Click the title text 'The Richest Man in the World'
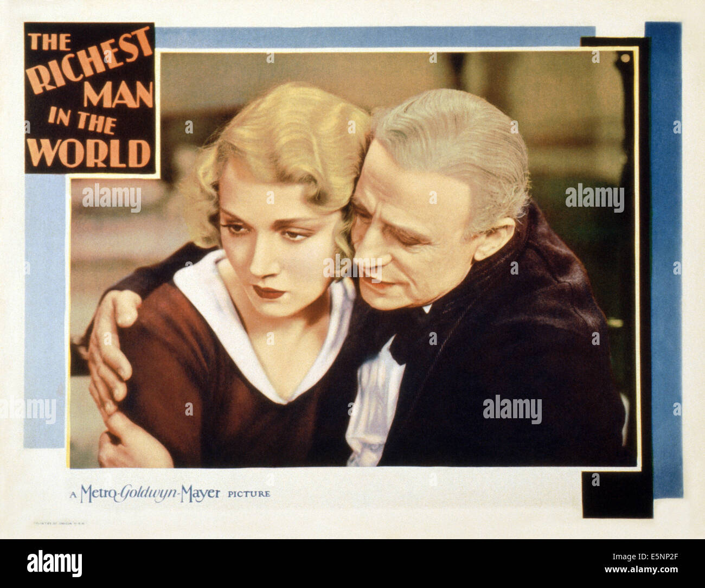The height and width of the screenshot is (588, 705). (90, 98)
